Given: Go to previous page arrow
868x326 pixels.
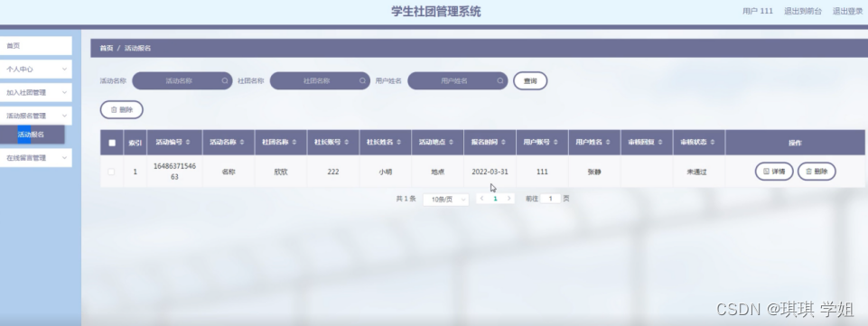Looking at the screenshot, I should pyautogui.click(x=482, y=198).
